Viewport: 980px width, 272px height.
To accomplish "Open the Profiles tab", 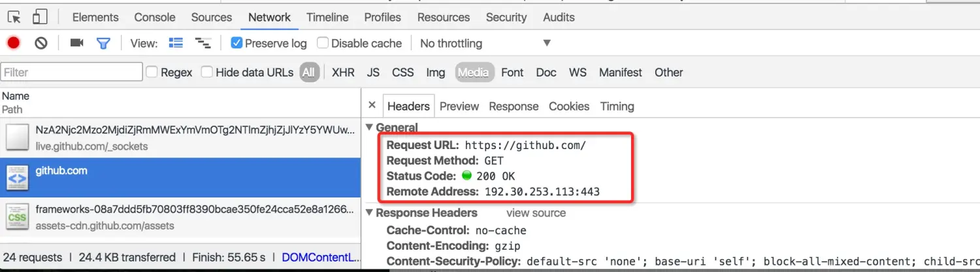I will coord(383,17).
